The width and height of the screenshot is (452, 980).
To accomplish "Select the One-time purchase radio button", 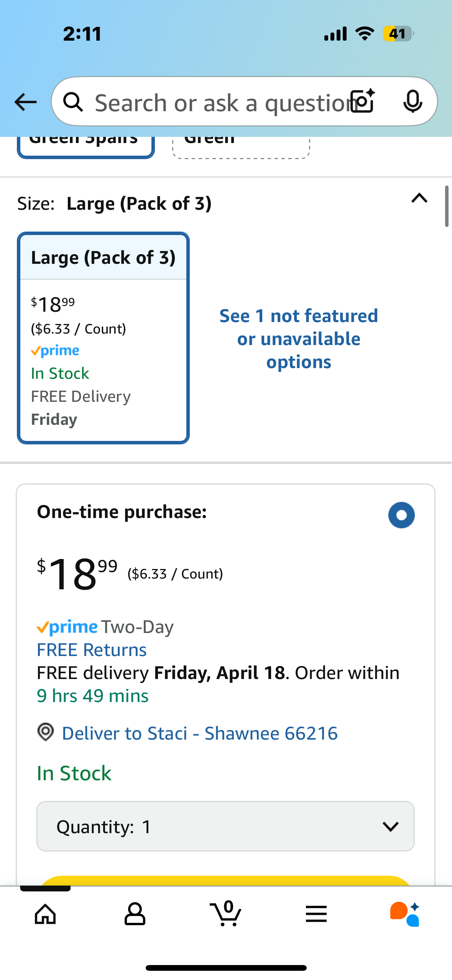I will pos(401,515).
